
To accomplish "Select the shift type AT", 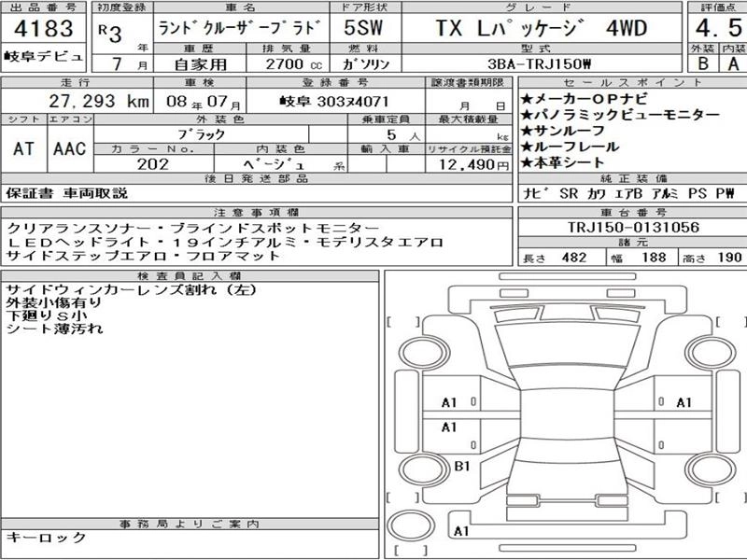I will [24, 148].
